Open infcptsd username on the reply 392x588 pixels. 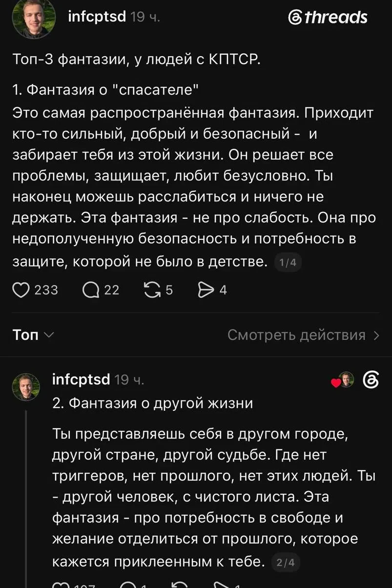pyautogui.click(x=81, y=379)
